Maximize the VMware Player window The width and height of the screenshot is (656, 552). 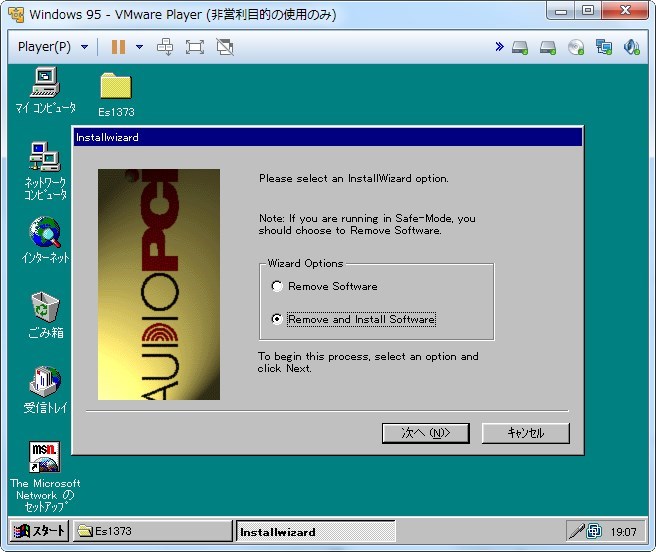coord(588,11)
